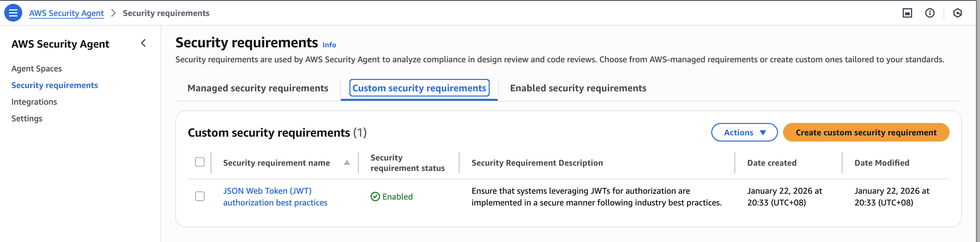Open Agent Spaces in sidebar
This screenshot has width=980, height=242.
point(37,69)
